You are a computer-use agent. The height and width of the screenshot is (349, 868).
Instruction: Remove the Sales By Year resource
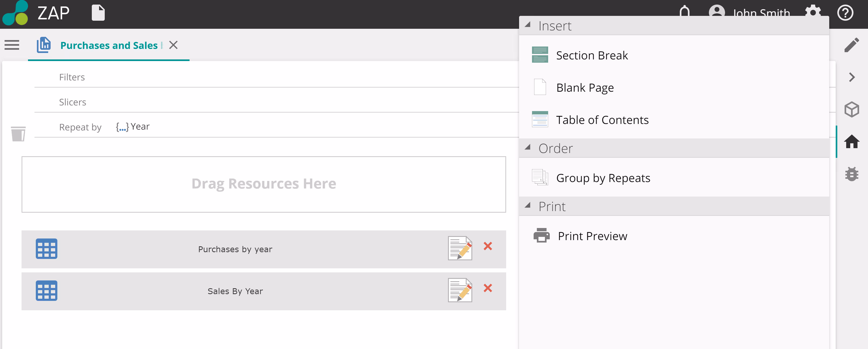[488, 288]
